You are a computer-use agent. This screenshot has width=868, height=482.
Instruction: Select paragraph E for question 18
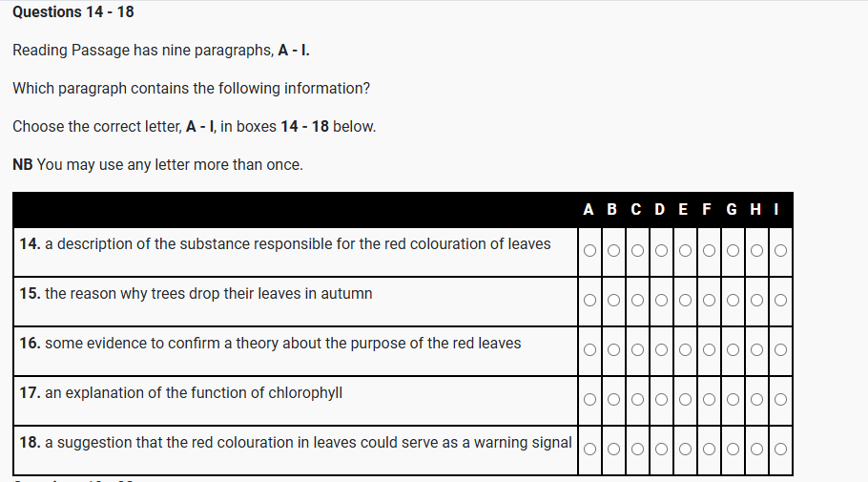click(685, 450)
